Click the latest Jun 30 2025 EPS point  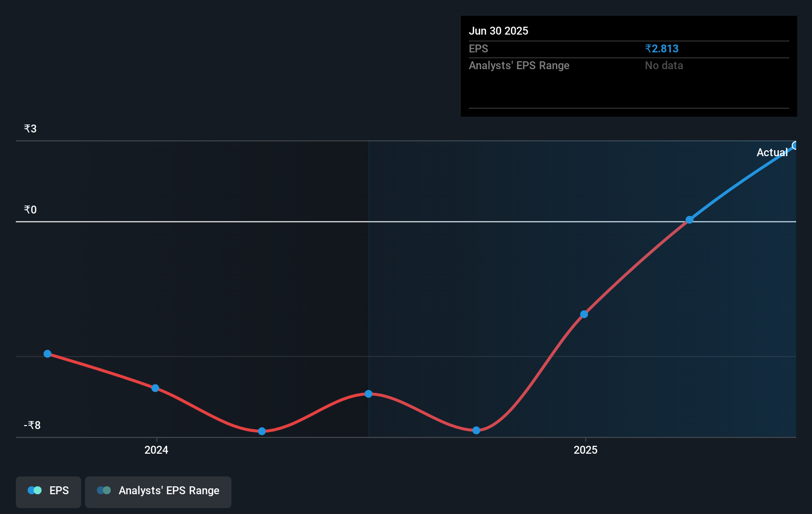click(795, 145)
